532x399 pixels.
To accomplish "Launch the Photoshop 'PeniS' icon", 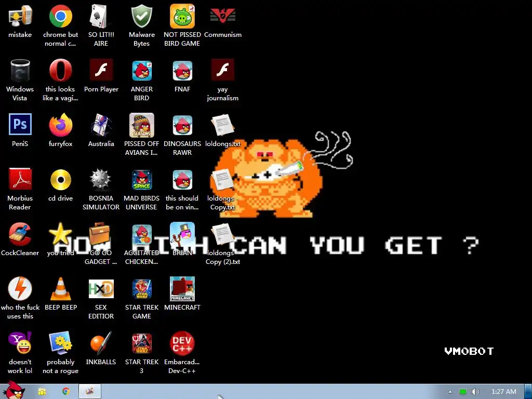I will [x=20, y=124].
